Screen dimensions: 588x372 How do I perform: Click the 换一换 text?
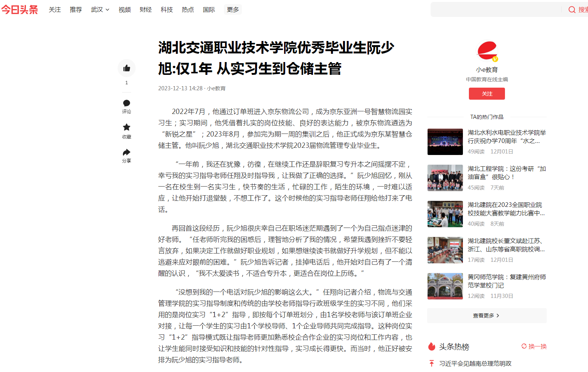[x=538, y=346]
